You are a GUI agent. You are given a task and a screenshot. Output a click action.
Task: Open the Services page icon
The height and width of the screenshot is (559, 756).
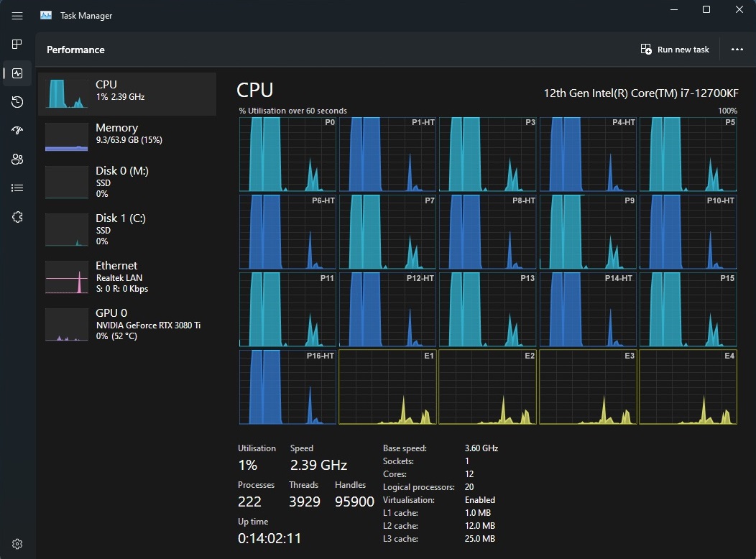coord(17,217)
